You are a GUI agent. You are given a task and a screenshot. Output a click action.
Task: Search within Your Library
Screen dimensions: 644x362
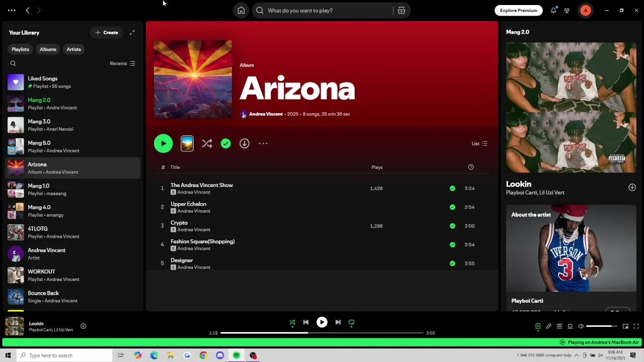[13, 63]
